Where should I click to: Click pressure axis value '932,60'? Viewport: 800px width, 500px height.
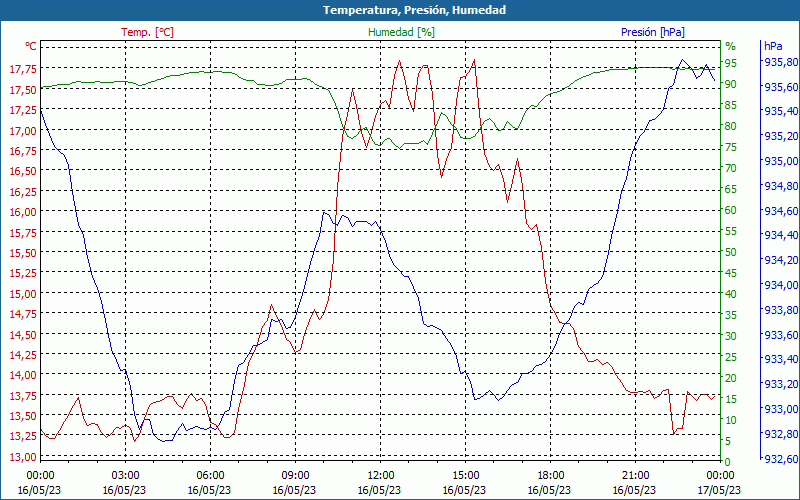[780, 459]
